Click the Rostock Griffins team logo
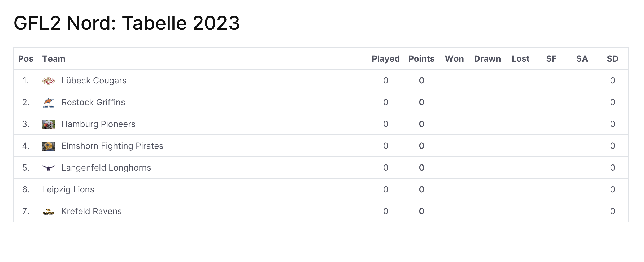 coord(49,103)
